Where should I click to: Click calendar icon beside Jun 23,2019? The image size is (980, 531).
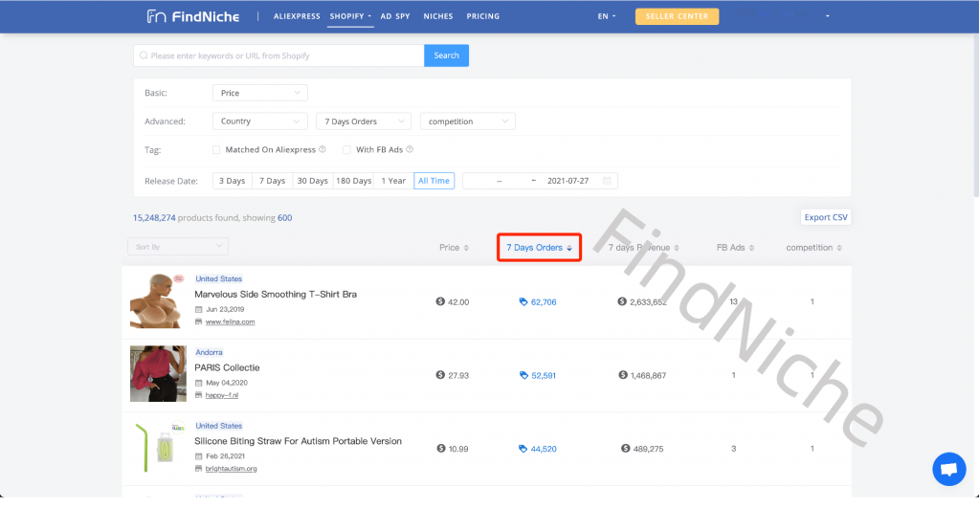(x=198, y=309)
